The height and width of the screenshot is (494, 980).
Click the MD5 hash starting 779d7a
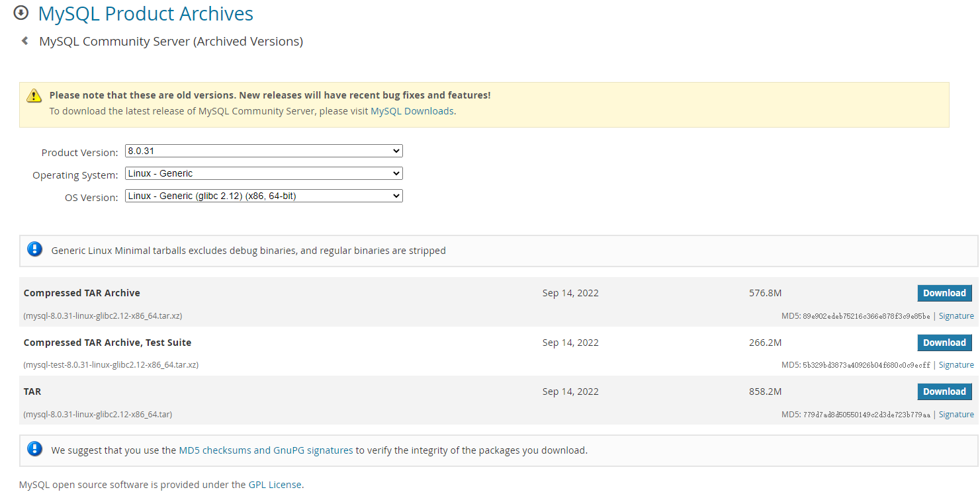[866, 415]
